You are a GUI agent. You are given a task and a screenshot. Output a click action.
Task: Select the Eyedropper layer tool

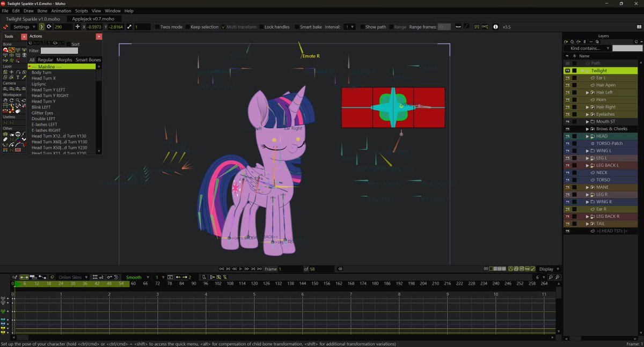(24, 77)
